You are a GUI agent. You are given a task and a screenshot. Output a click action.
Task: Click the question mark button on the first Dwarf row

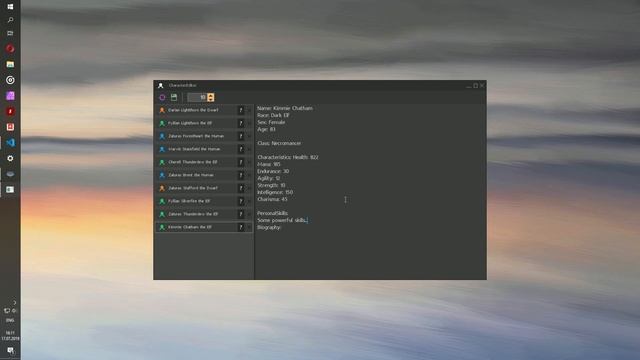(x=241, y=110)
